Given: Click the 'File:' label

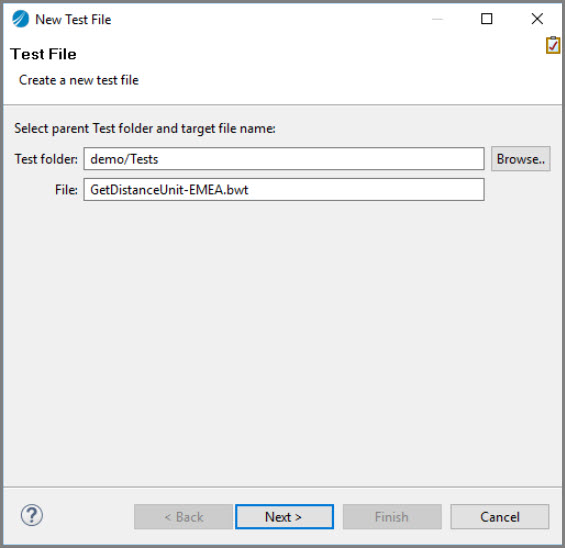Looking at the screenshot, I should pos(66,190).
